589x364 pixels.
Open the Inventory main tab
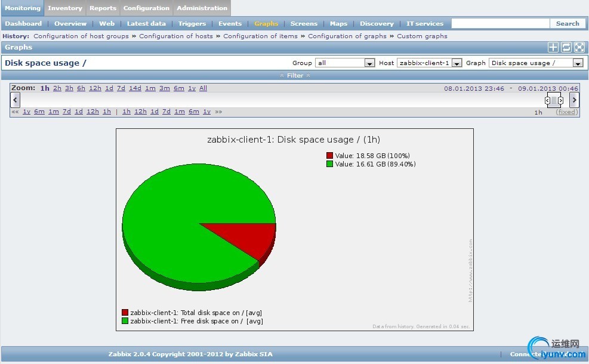click(x=65, y=8)
